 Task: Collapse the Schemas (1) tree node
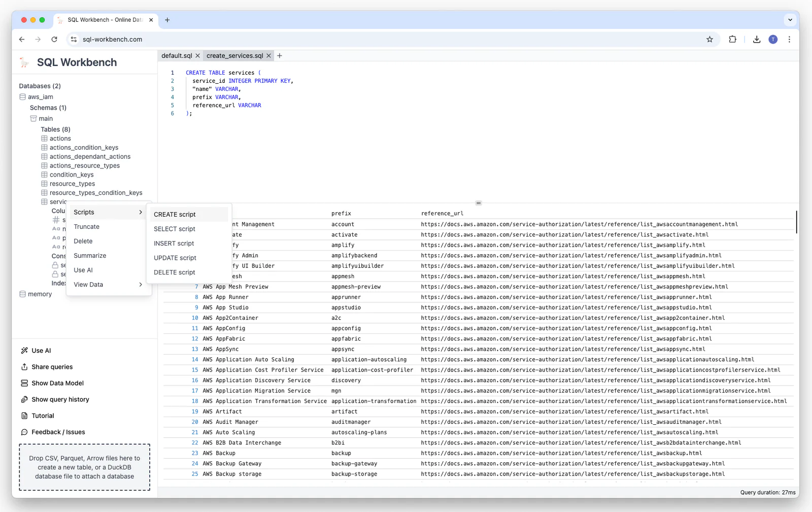(48, 108)
